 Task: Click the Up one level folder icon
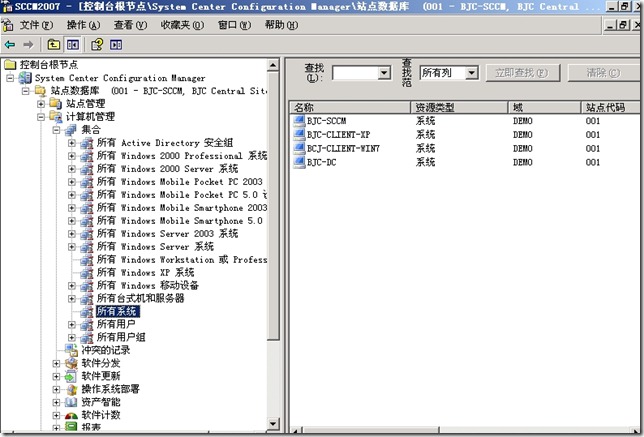point(53,44)
